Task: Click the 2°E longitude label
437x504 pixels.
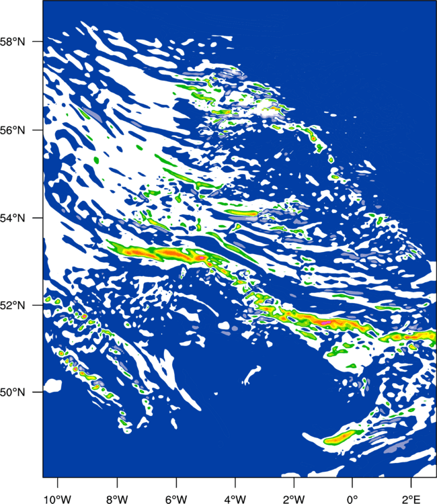Action: (411, 499)
